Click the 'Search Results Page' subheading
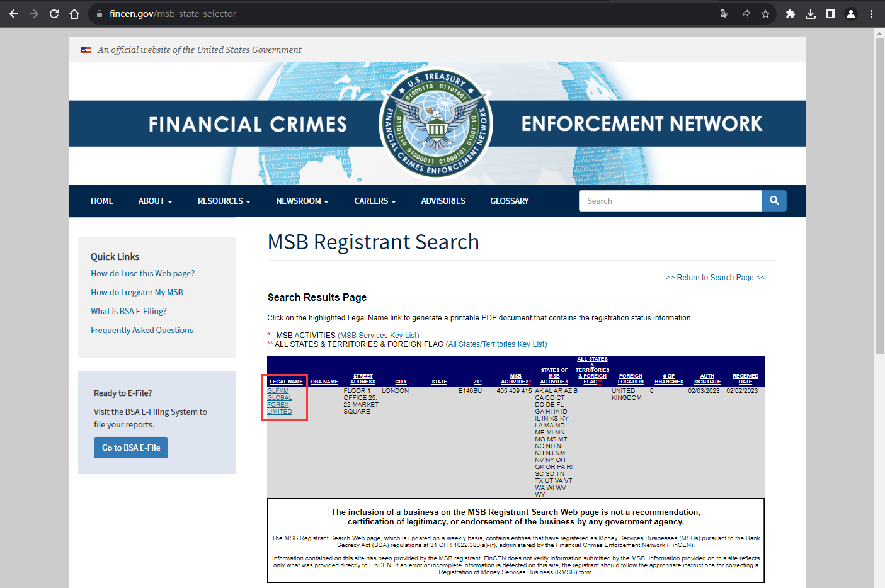 tap(317, 297)
